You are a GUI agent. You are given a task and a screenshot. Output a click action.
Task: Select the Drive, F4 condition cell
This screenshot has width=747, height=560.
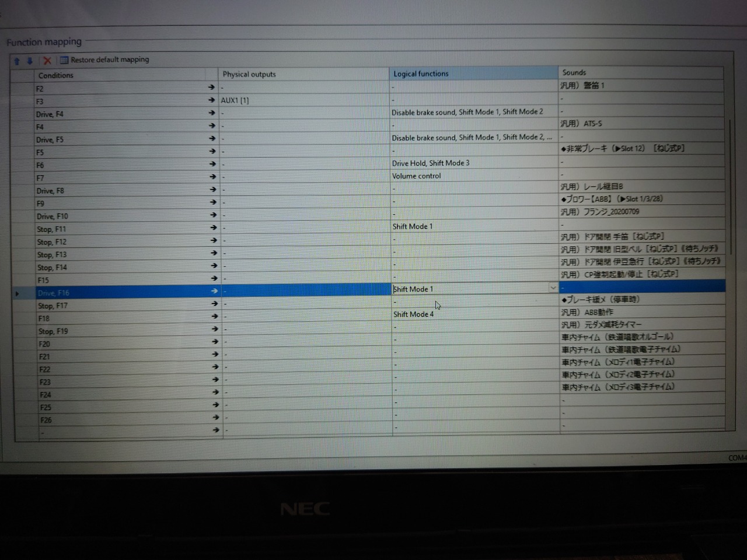pyautogui.click(x=120, y=114)
